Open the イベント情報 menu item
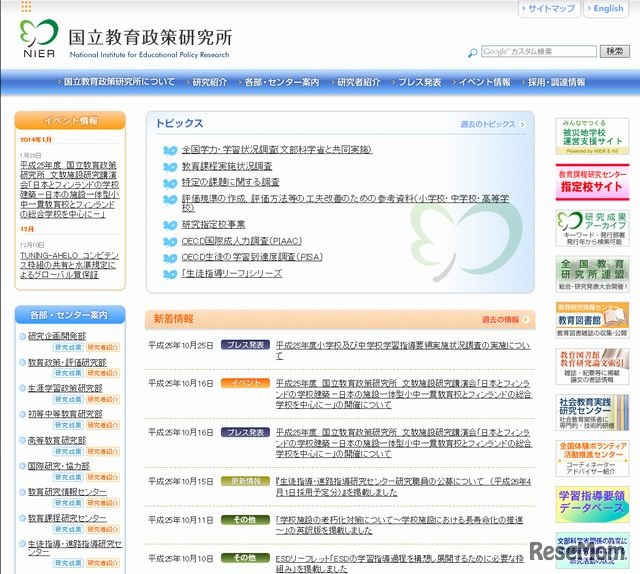Image resolution: width=640 pixels, height=574 pixels. click(x=482, y=82)
